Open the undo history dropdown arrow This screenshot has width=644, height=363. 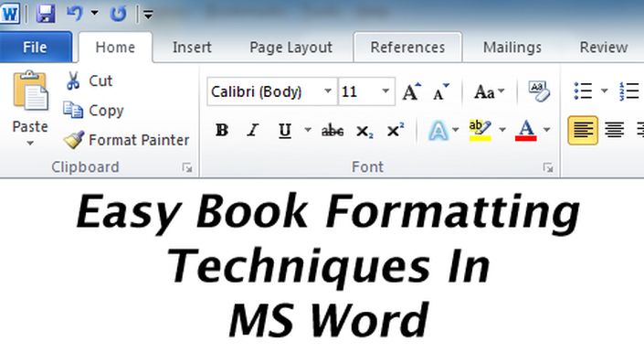(x=94, y=13)
